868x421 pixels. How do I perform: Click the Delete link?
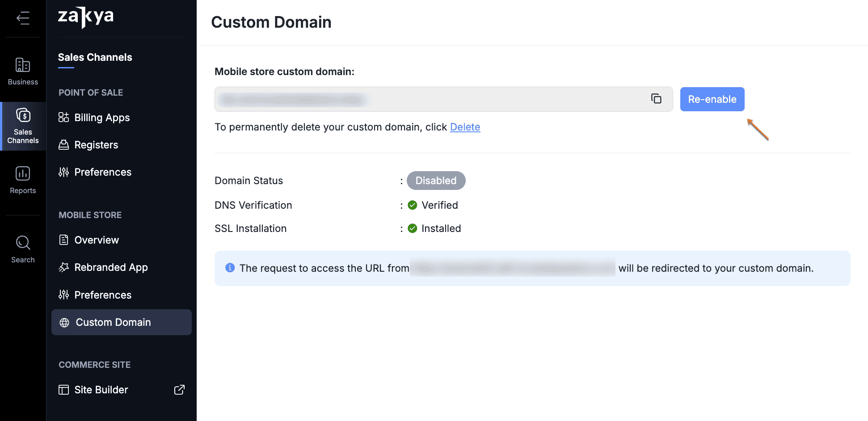click(x=465, y=127)
